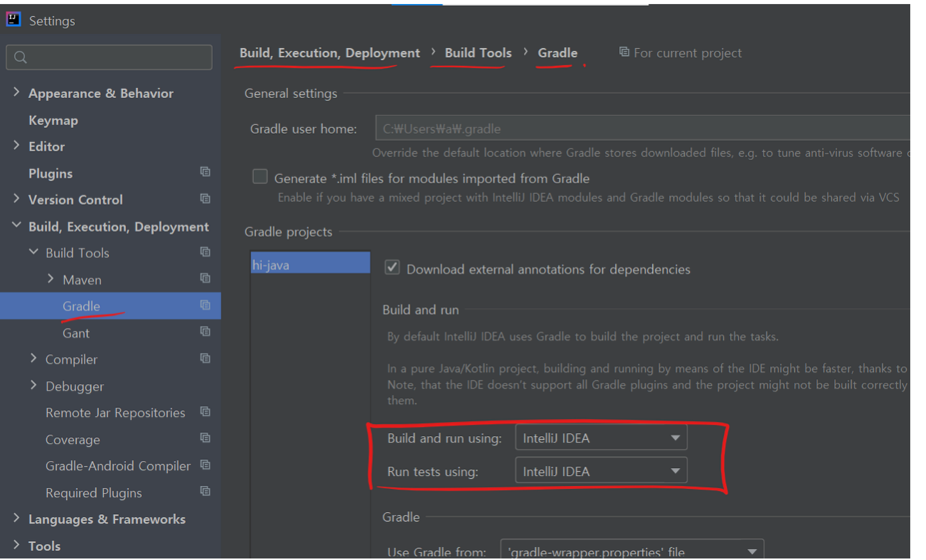Expand the Maven node
This screenshot has width=926, height=560.
pos(50,278)
